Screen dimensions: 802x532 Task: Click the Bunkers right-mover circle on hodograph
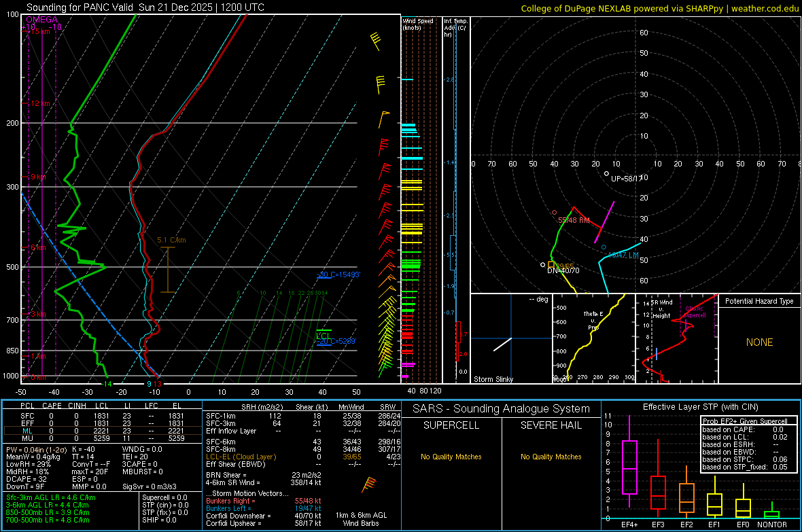[x=555, y=212]
